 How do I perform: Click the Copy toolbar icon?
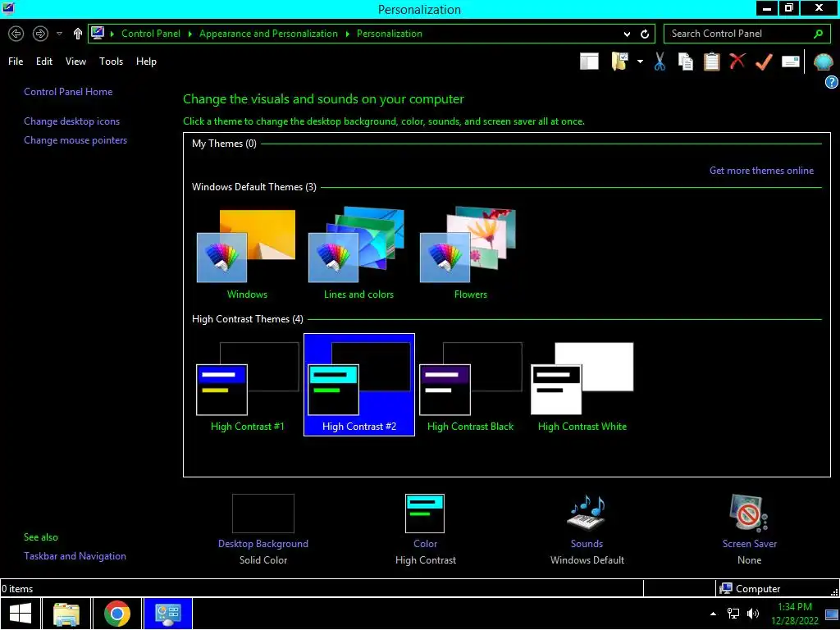tap(685, 62)
